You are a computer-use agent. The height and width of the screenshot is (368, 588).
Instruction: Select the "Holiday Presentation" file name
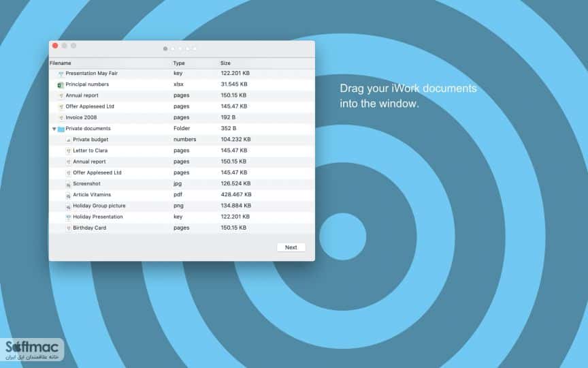coord(98,217)
